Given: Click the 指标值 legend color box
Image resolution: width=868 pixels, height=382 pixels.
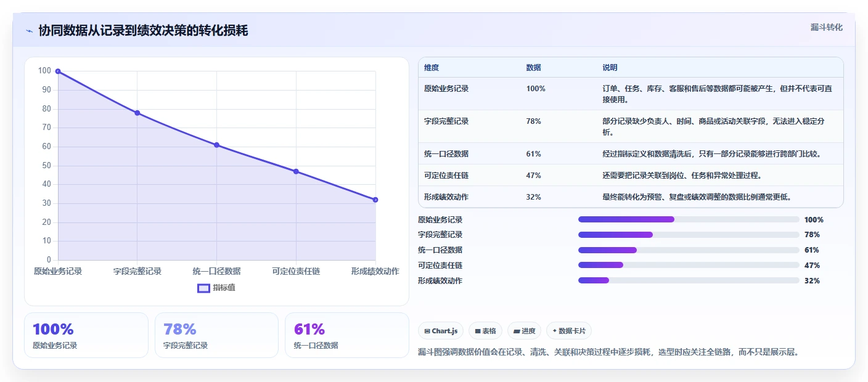Looking at the screenshot, I should [x=203, y=288].
